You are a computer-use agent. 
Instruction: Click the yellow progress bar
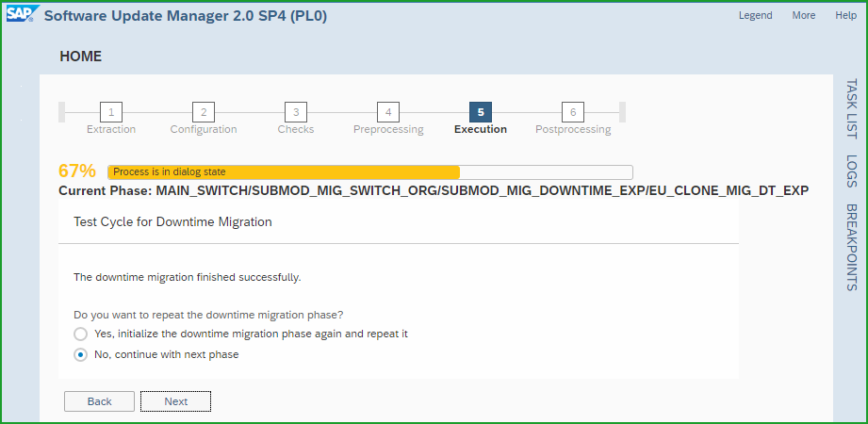click(x=369, y=172)
